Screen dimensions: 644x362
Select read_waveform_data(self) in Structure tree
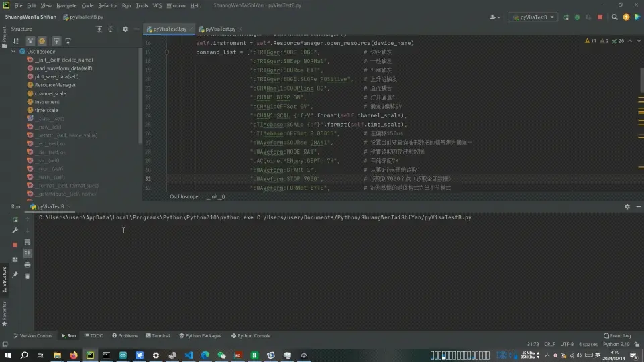click(x=63, y=68)
